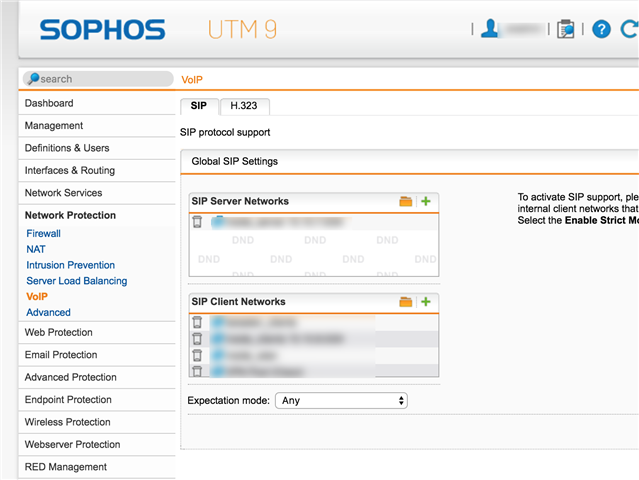639x480 pixels.
Task: Expand Definitions & Users menu
Action: point(97,148)
